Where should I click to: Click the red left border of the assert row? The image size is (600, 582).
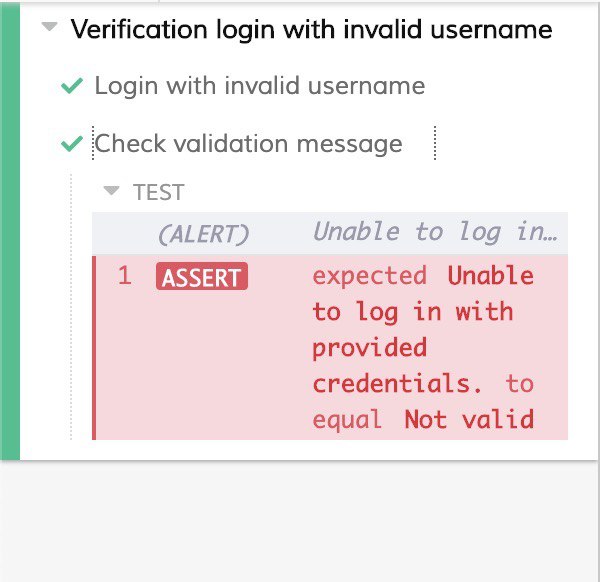(x=94, y=347)
